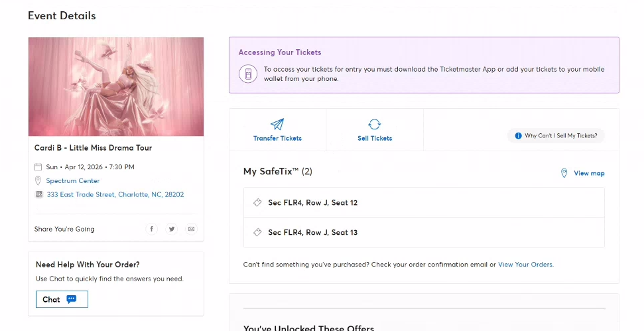The width and height of the screenshot is (644, 331).
Task: Click the calendar icon beside event date
Action: coord(38,167)
